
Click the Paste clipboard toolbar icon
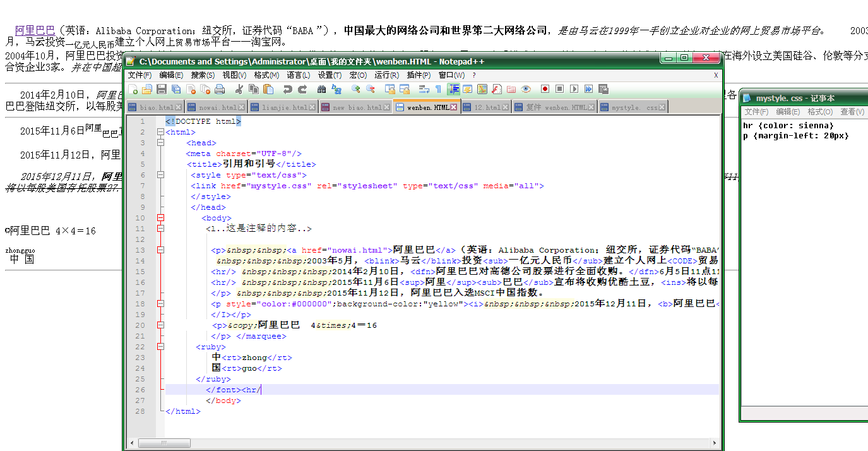pyautogui.click(x=268, y=89)
